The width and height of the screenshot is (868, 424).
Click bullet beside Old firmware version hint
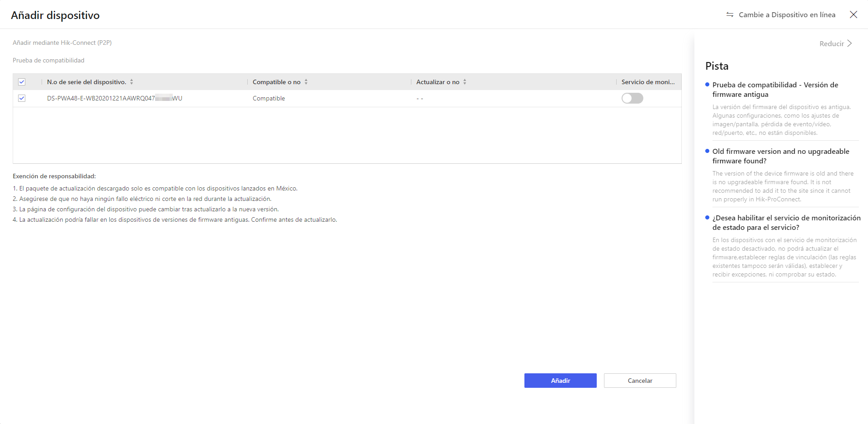point(707,151)
